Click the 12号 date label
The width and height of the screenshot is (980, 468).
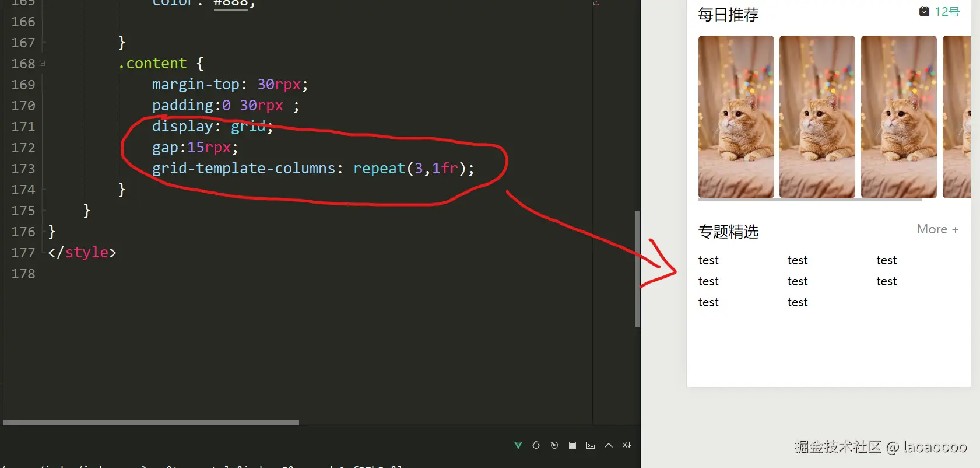pos(947,12)
